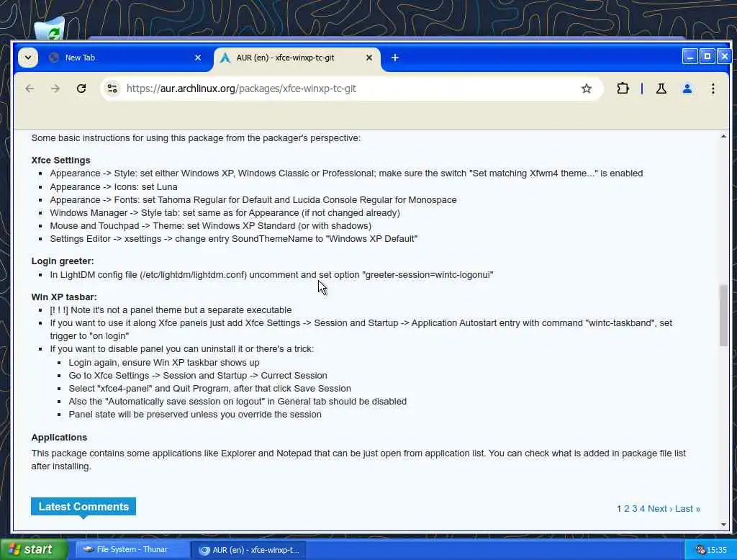Go forward to the next page

[x=55, y=89]
